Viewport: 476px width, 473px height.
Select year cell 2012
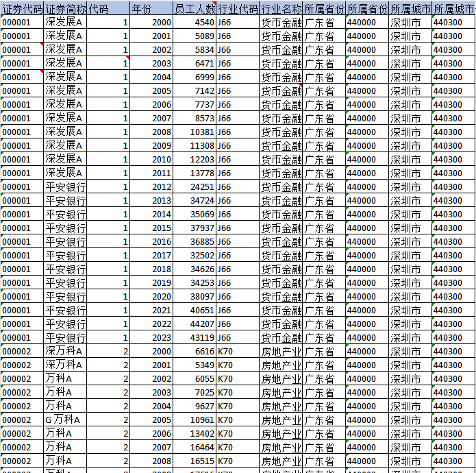pos(151,186)
